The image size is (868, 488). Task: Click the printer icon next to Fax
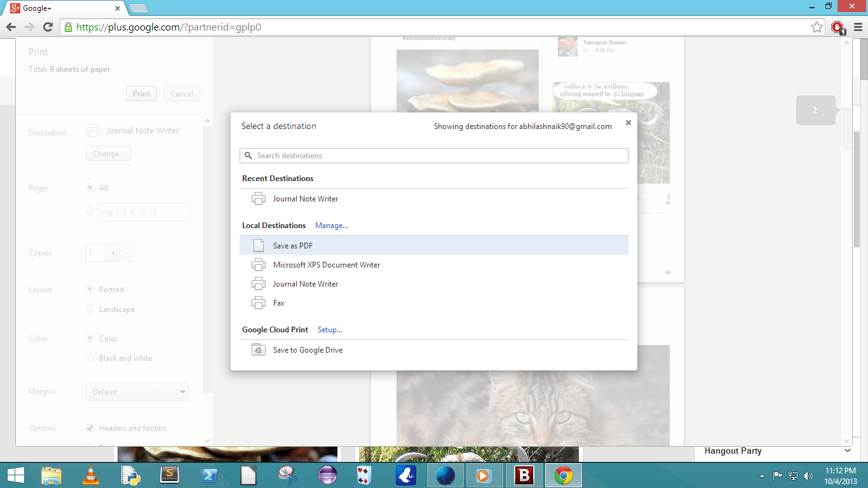click(259, 303)
